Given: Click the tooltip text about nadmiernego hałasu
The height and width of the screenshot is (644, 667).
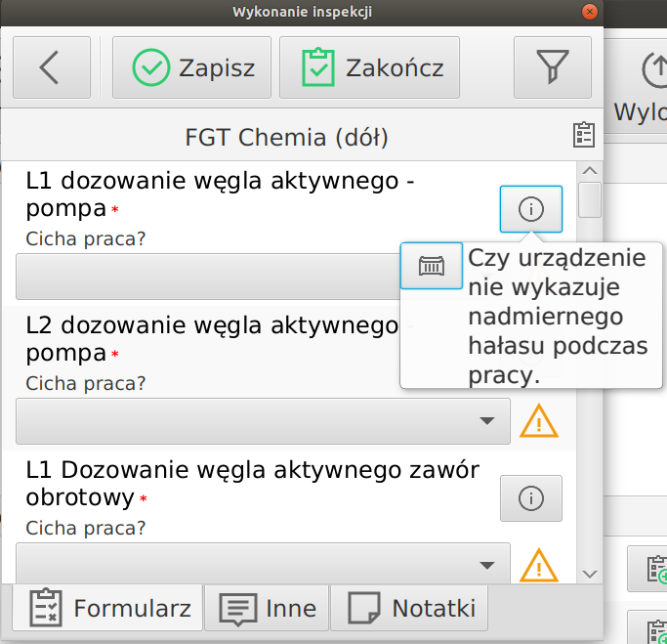Looking at the screenshot, I should click(x=558, y=317).
